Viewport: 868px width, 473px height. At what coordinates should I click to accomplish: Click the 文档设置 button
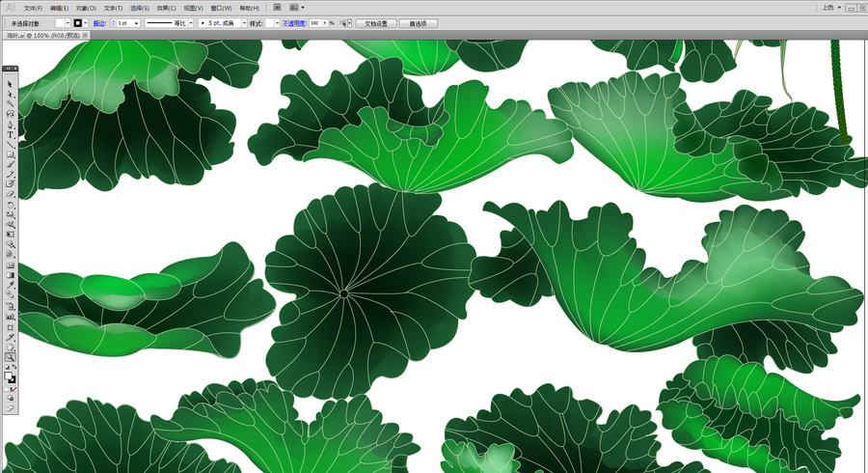point(375,23)
